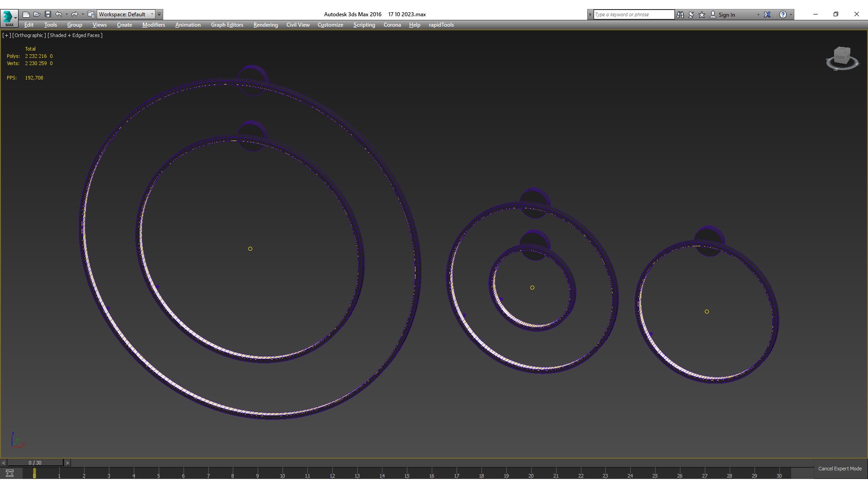
Task: Click the project folder icon
Action: tap(91, 14)
